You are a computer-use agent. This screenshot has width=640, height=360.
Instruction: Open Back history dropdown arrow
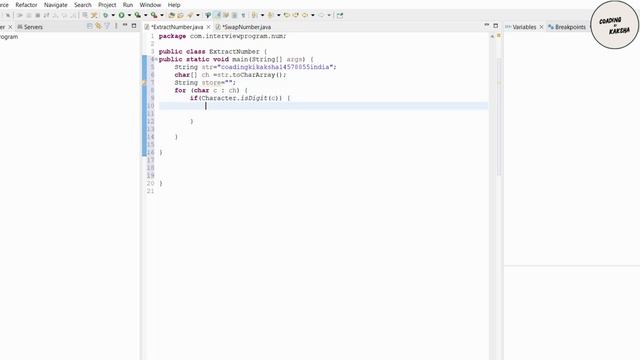point(313,15)
